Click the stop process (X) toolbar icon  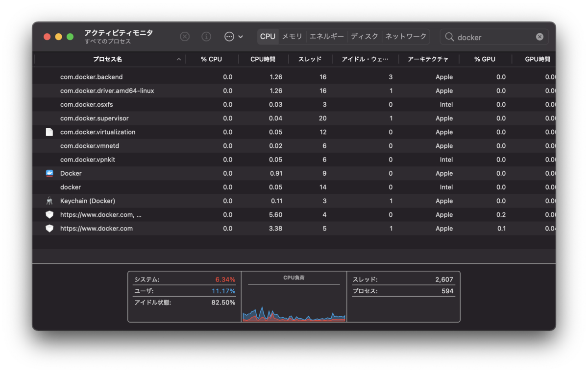[x=185, y=37]
